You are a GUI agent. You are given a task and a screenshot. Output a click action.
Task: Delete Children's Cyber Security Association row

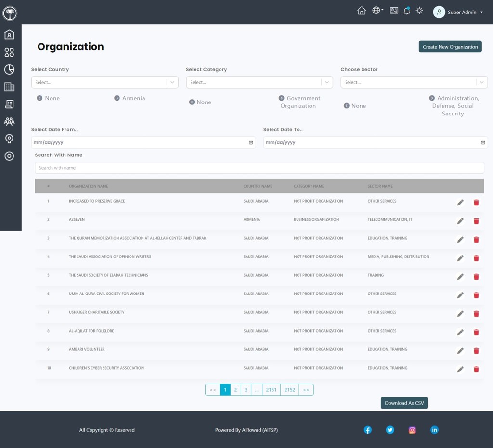[x=476, y=370]
